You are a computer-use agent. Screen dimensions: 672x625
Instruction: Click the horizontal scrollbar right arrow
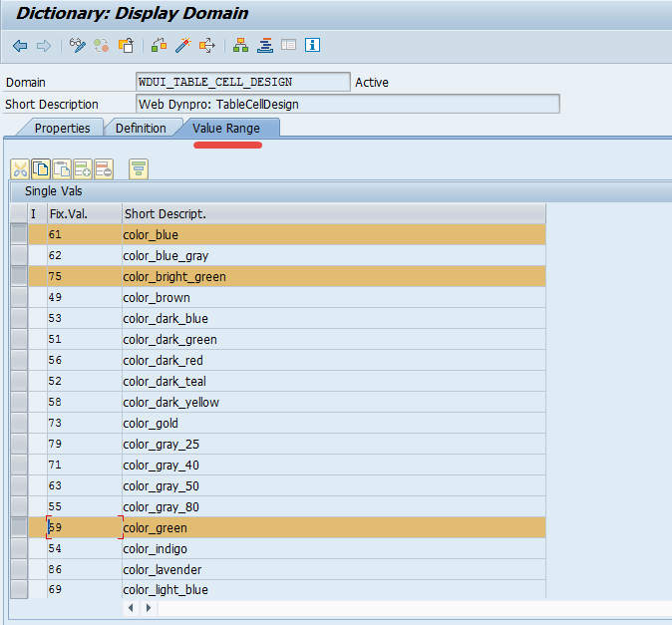click(x=150, y=607)
